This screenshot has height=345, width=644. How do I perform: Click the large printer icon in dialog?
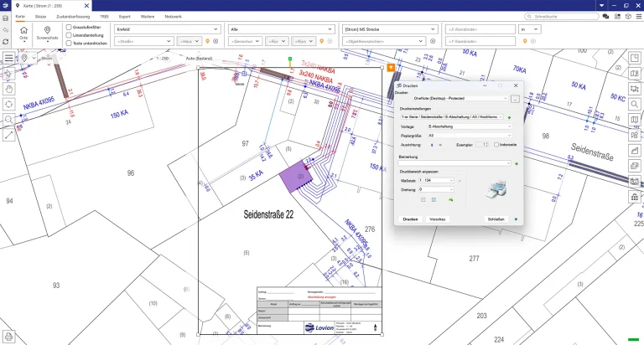(x=496, y=189)
